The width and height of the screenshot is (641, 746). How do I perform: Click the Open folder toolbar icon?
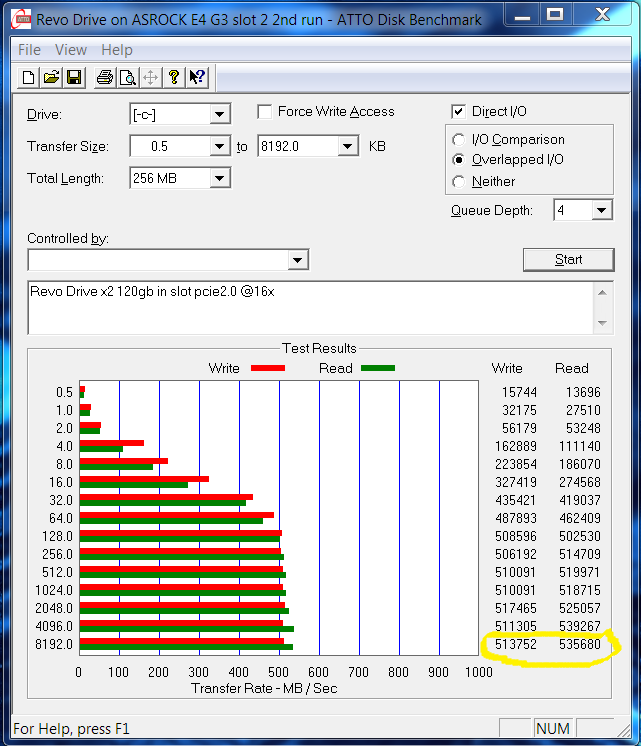point(52,77)
